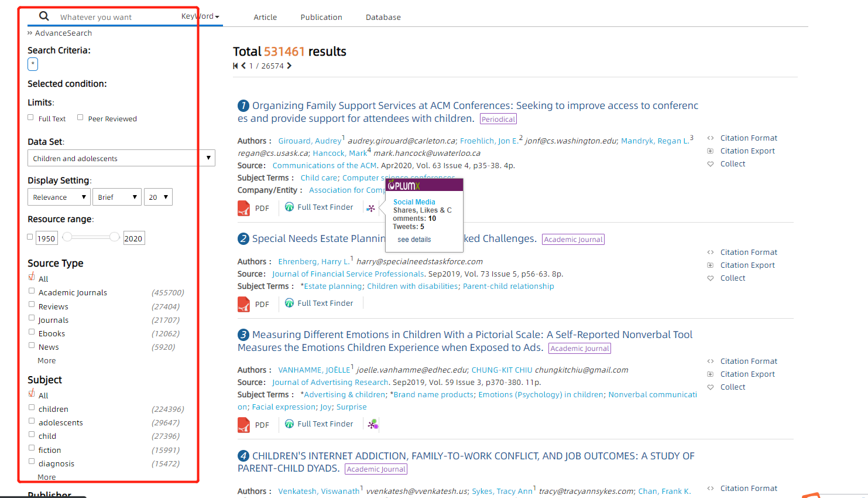Open PDF icon for first result
The height and width of the screenshot is (498, 868).
point(243,208)
